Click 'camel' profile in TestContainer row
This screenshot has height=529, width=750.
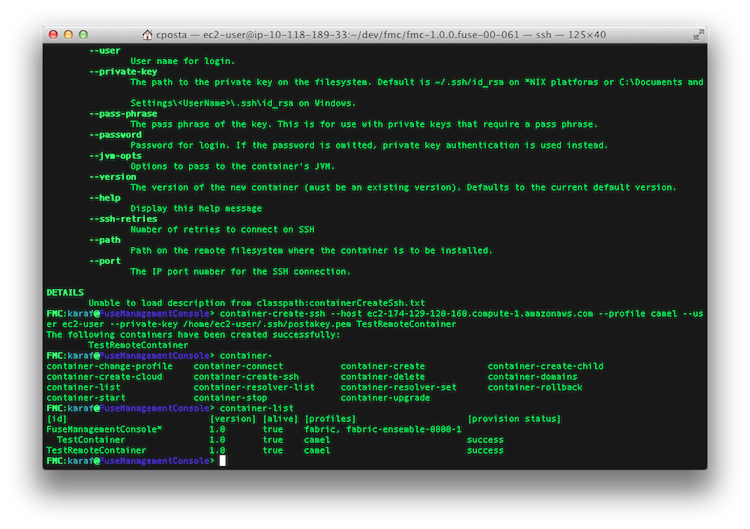click(x=317, y=440)
